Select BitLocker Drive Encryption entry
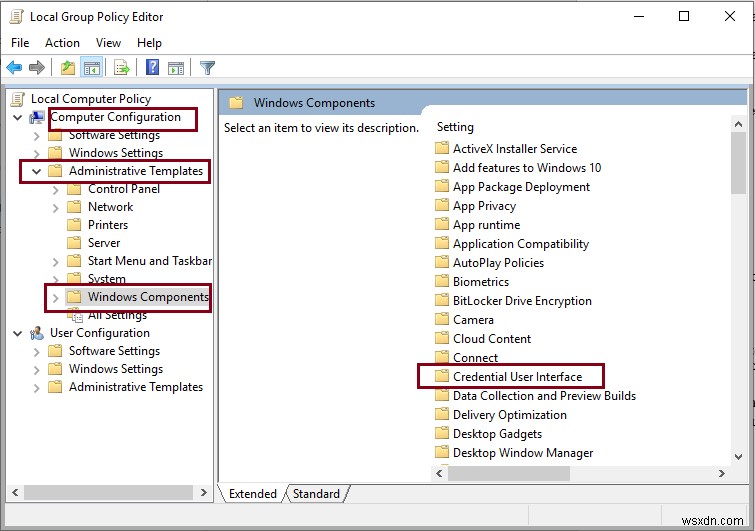This screenshot has width=755, height=531. click(522, 300)
